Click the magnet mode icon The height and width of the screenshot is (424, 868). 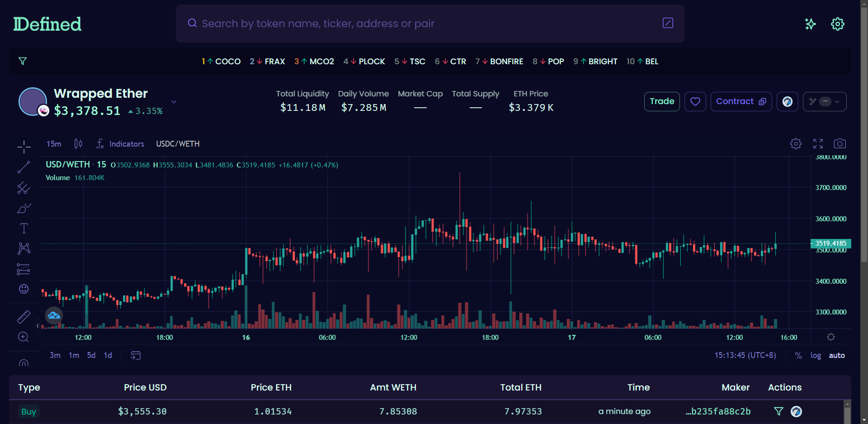[24, 362]
